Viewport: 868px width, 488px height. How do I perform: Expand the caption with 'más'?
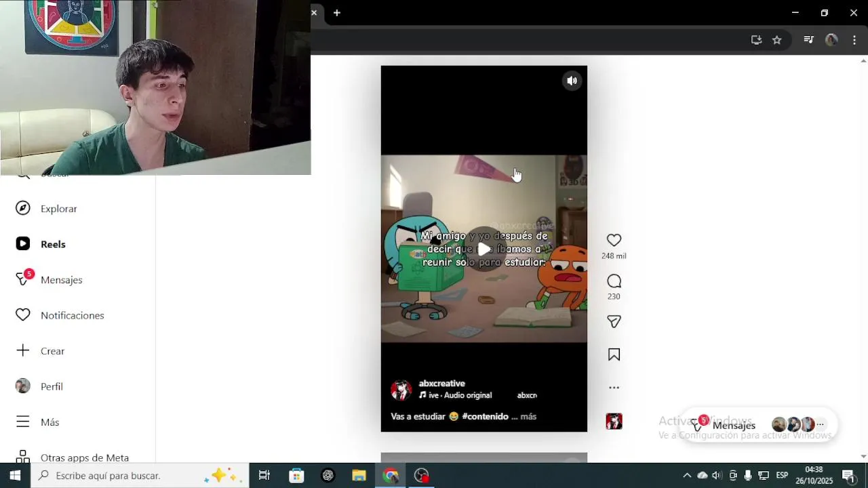(528, 416)
